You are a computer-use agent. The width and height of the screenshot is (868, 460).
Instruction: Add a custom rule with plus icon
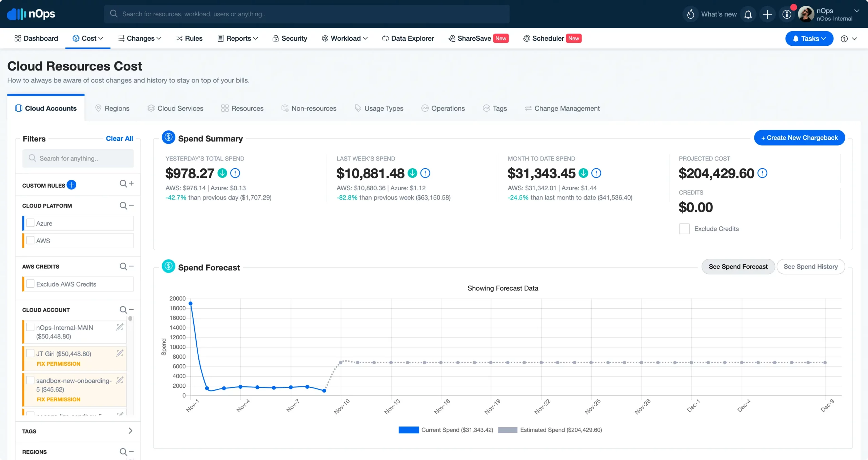[72, 185]
